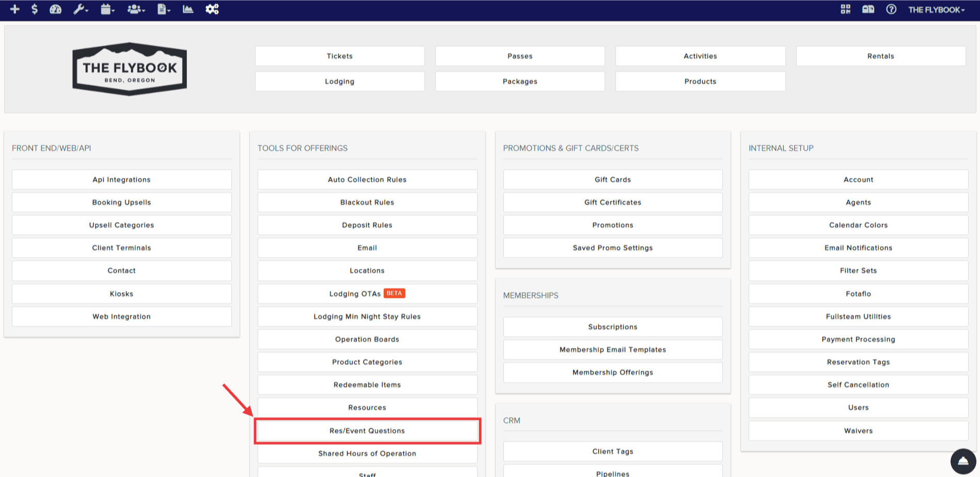Expand the calendar dropdown in top bar
Image resolution: width=980 pixels, height=477 pixels.
pyautogui.click(x=107, y=9)
